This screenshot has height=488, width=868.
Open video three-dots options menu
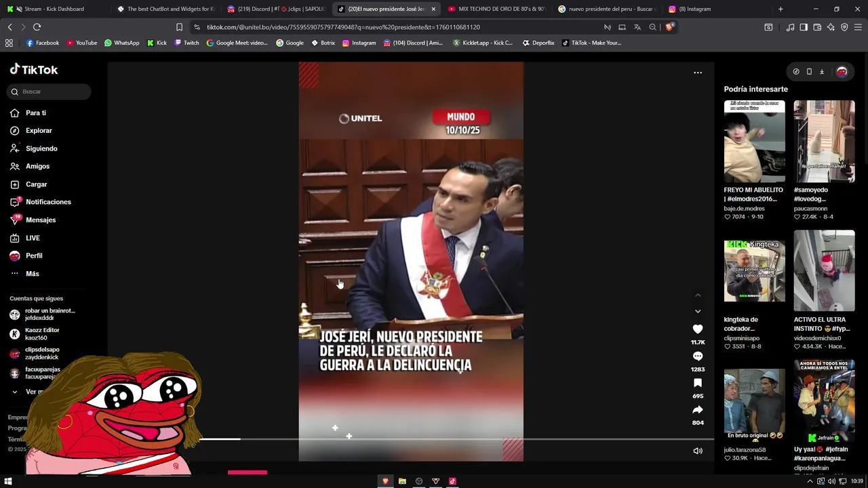[x=698, y=73]
